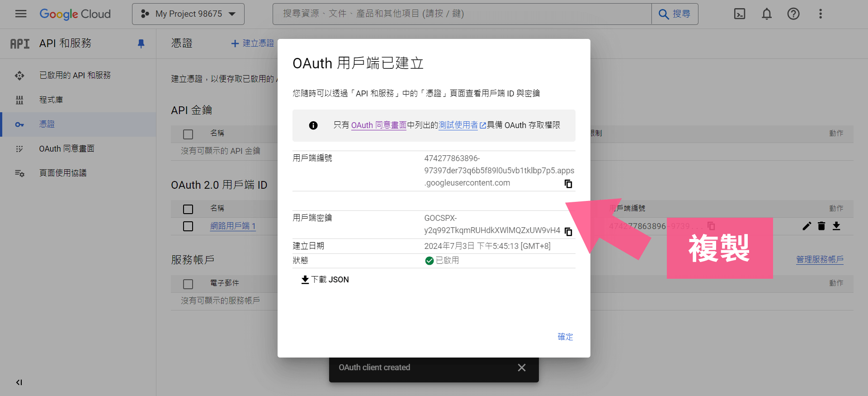This screenshot has width=868, height=396.
Task: Edit the OAuth client with pencil icon
Action: tap(807, 226)
